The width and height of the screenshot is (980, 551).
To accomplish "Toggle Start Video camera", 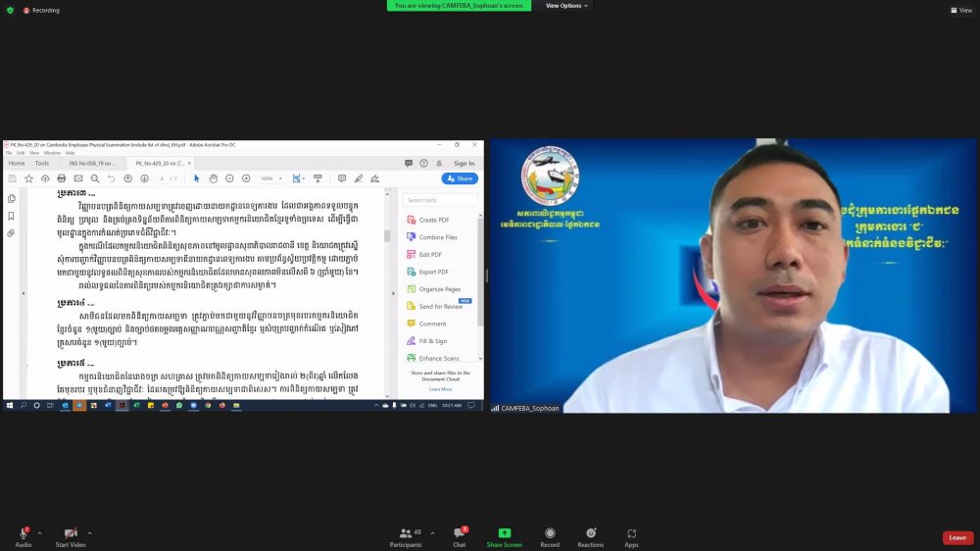I will click(x=70, y=533).
